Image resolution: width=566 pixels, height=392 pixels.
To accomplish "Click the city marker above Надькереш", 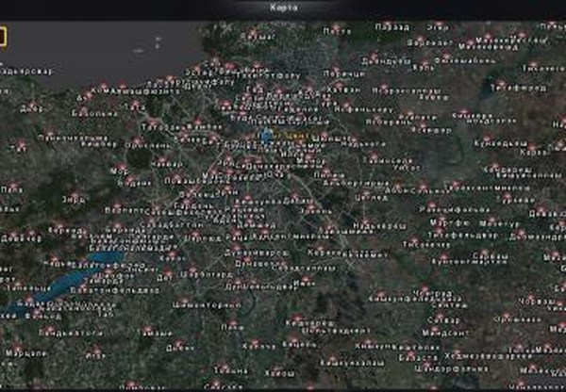I will (365, 220).
